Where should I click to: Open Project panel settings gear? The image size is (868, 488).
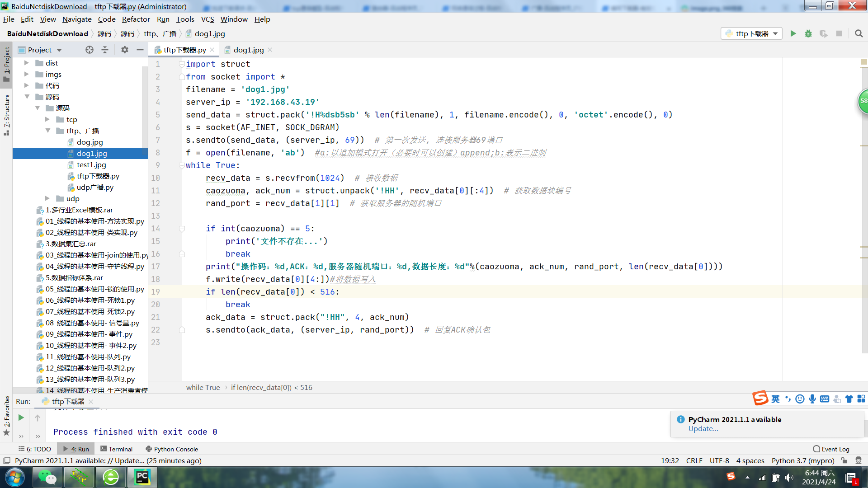pos(125,50)
